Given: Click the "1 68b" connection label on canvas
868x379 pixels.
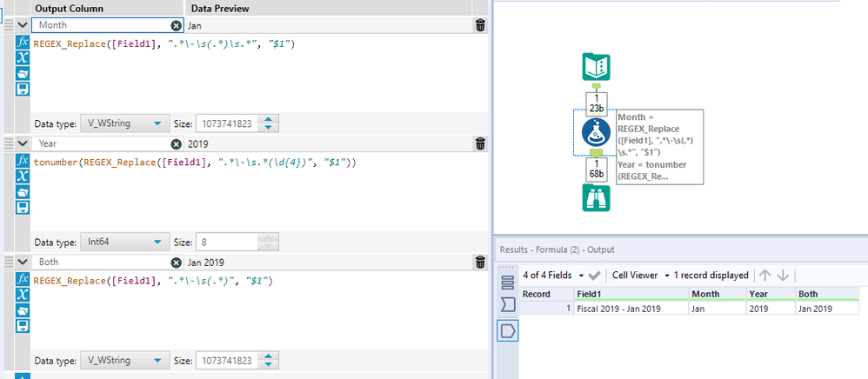Looking at the screenshot, I should tap(597, 170).
